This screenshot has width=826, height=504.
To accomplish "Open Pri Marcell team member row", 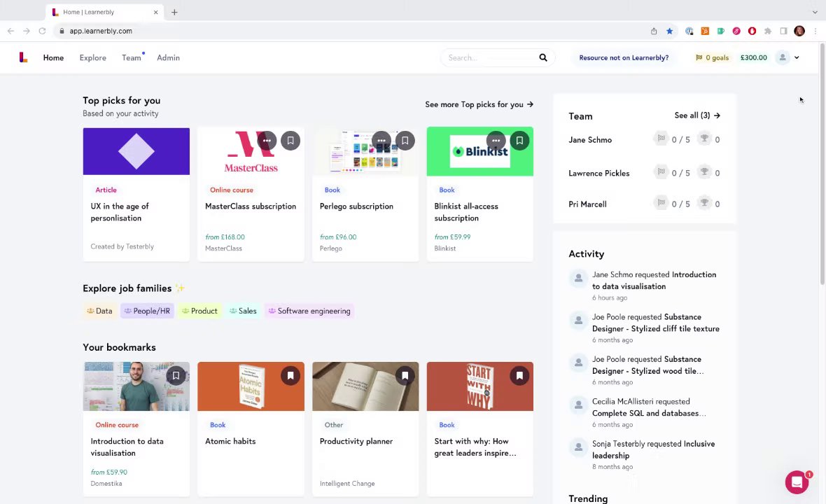I will click(644, 204).
